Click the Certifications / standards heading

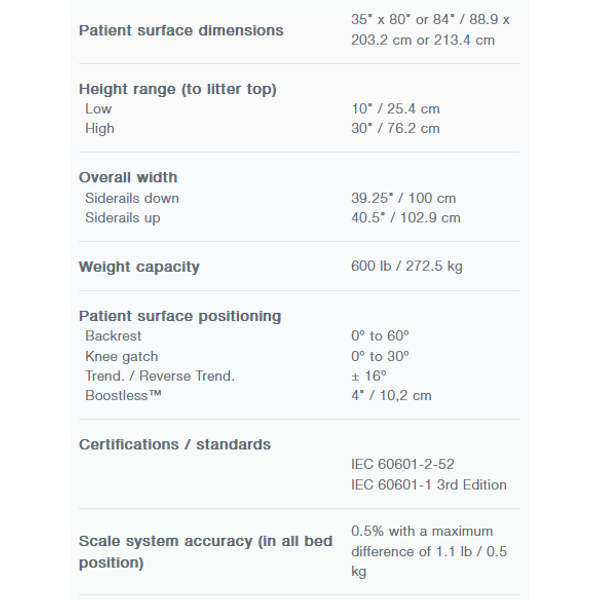(175, 445)
